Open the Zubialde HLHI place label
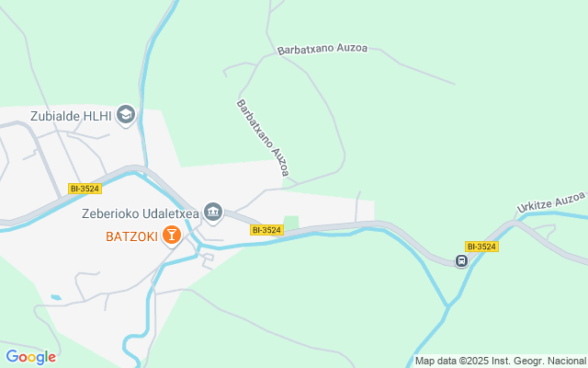The width and height of the screenshot is (588, 368). (x=71, y=116)
